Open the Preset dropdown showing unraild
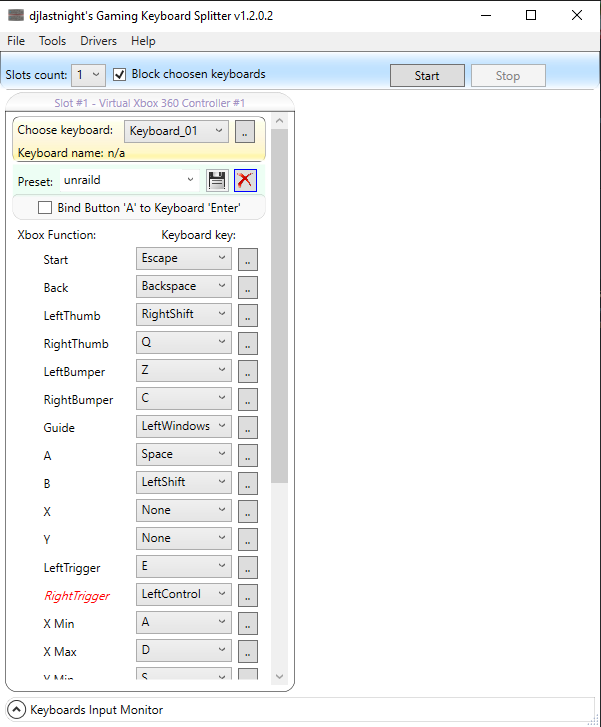This screenshot has height=727, width=601. 129,180
